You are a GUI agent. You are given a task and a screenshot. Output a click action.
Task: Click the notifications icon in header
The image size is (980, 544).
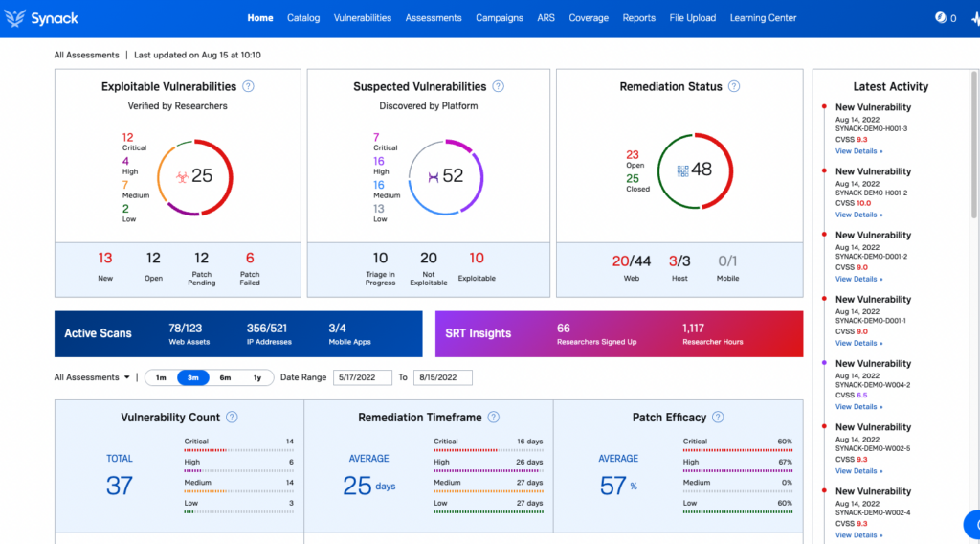(941, 17)
